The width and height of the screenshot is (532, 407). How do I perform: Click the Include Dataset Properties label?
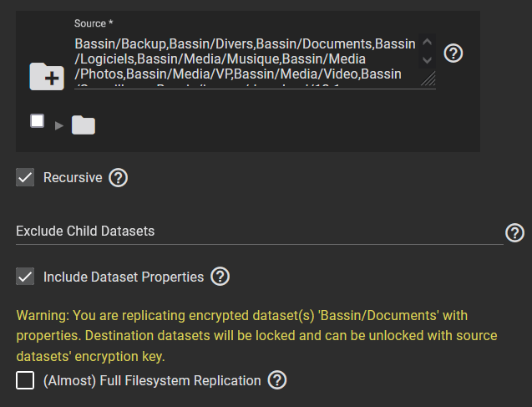pos(124,277)
